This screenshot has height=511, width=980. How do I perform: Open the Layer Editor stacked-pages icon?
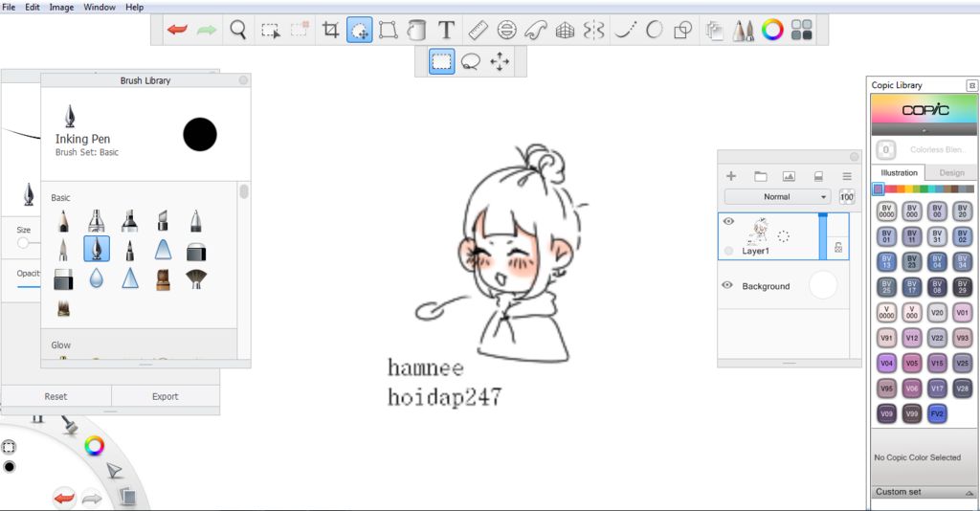(x=714, y=30)
